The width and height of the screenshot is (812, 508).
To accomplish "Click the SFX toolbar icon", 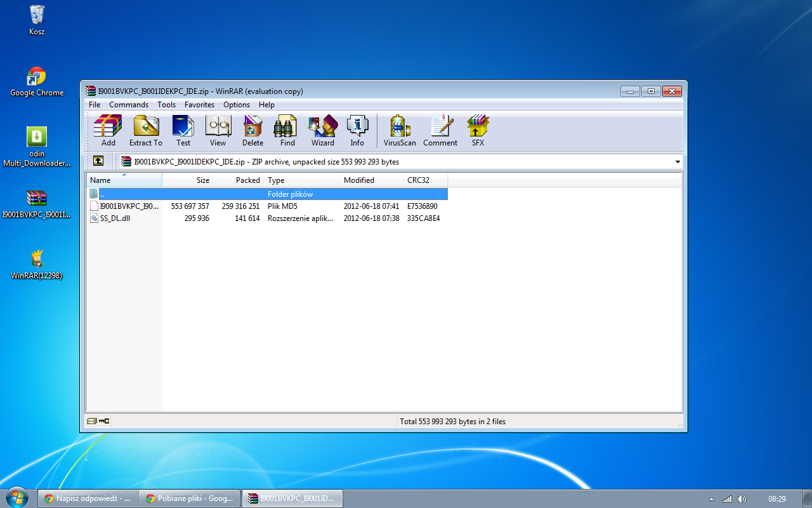I will pos(478,131).
